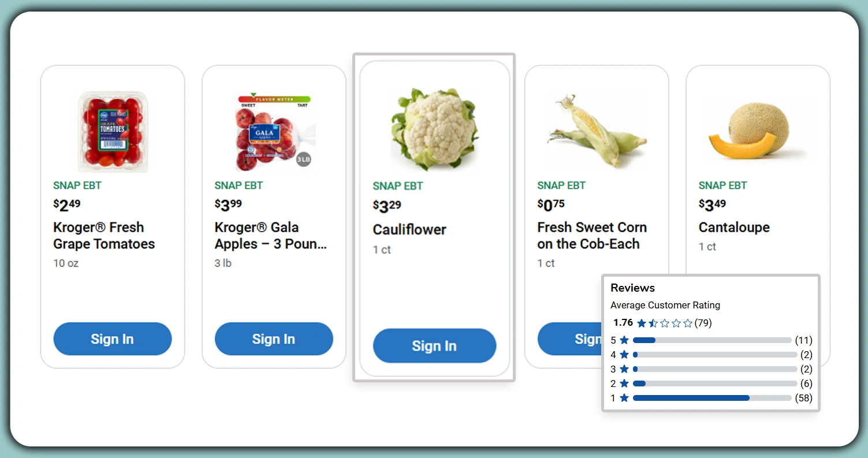Image resolution: width=868 pixels, height=458 pixels.
Task: Click the SNAP EBT label on Cauliflower
Action: 397,185
